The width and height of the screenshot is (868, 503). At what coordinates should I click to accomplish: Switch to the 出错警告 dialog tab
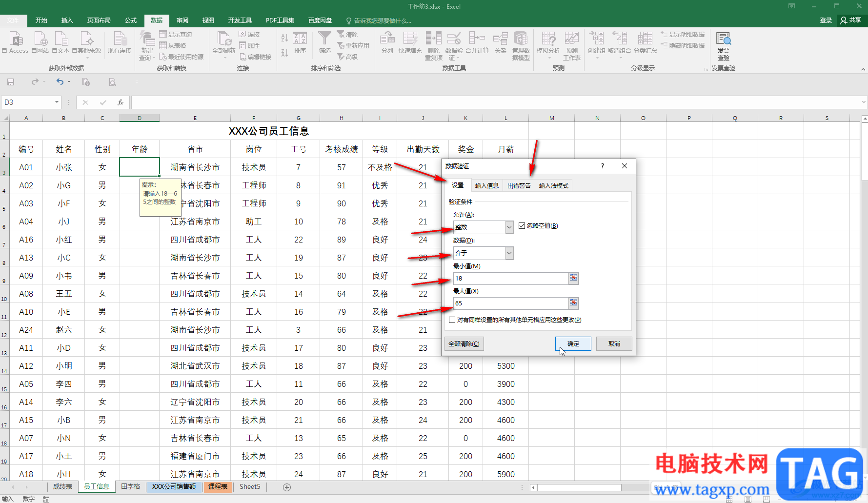click(519, 186)
